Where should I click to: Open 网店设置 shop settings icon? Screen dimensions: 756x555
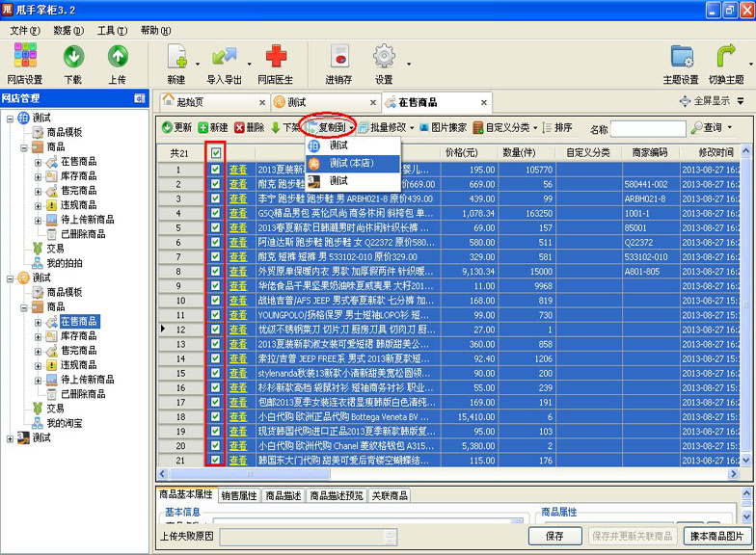point(25,63)
